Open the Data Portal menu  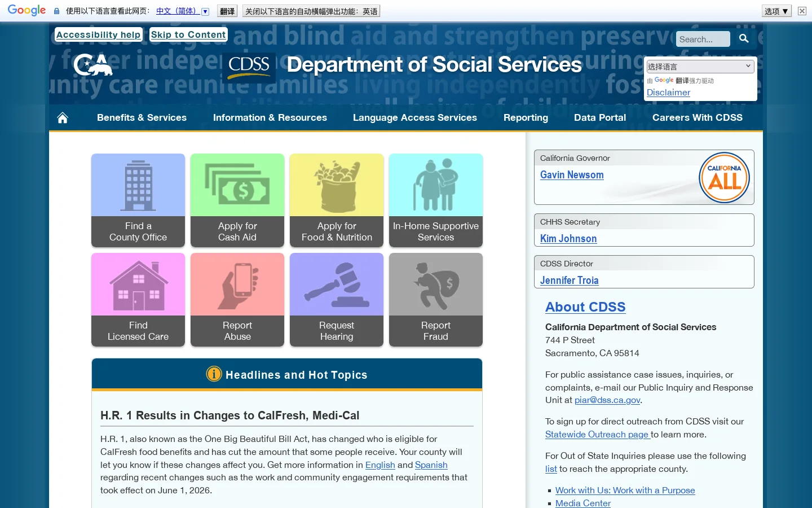(x=600, y=117)
